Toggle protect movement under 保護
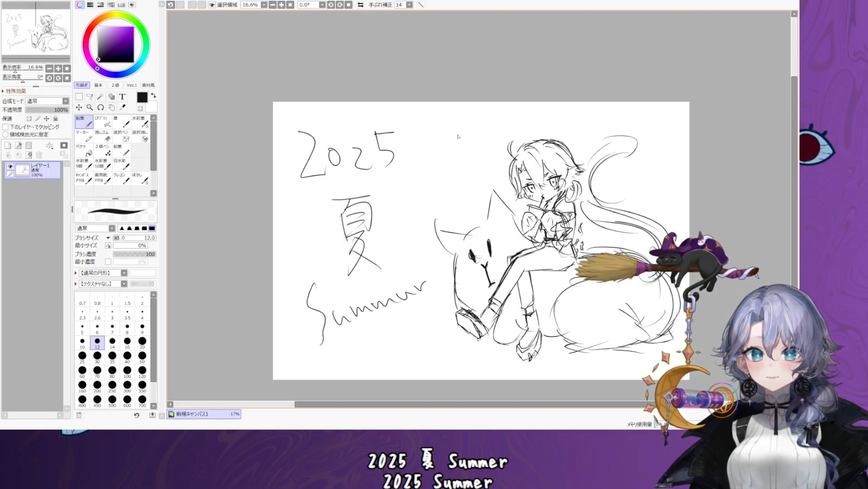This screenshot has height=489, width=868. coord(47,119)
